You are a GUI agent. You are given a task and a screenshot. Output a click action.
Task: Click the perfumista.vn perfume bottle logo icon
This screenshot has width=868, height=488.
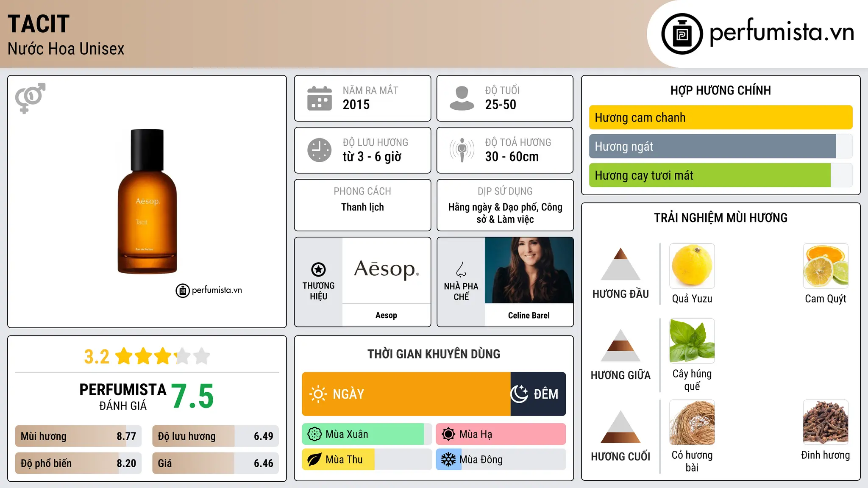682,34
